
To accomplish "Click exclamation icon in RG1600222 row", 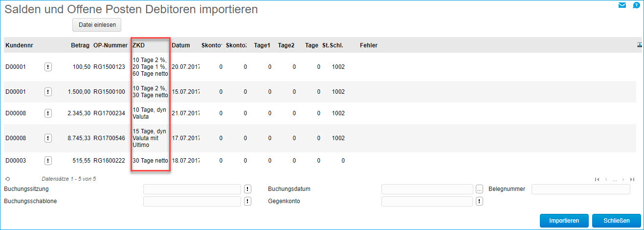I will 48,161.
